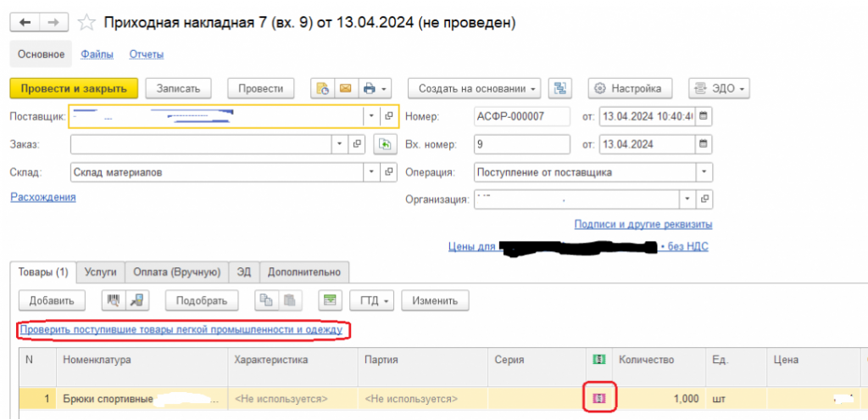Click the unit cell шт
Viewport: 868px width, 420px height.
point(736,398)
